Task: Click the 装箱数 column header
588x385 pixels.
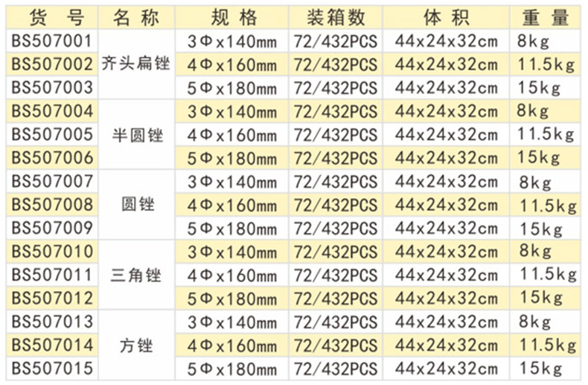Action: (x=335, y=16)
